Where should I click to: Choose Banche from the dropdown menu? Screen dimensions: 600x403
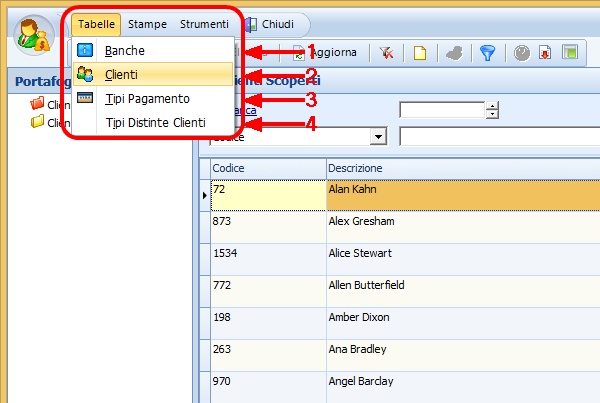(124, 50)
